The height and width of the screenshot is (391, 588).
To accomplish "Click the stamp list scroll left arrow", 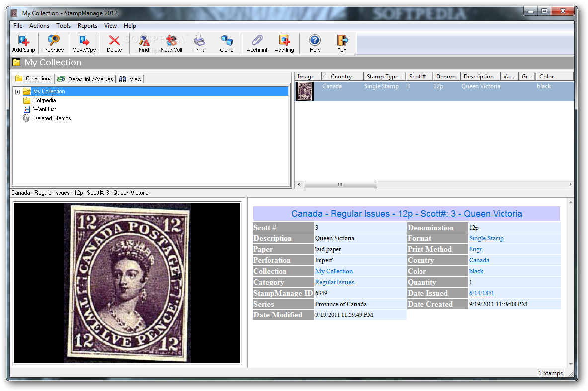I will [x=299, y=184].
